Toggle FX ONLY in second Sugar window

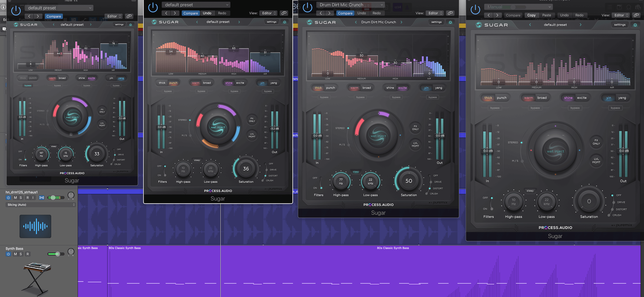[x=252, y=120]
